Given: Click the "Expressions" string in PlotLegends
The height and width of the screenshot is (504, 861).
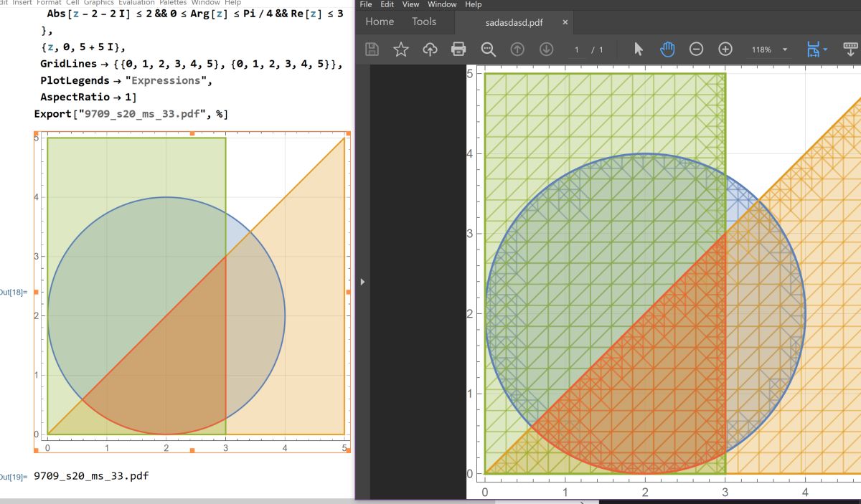Looking at the screenshot, I should pyautogui.click(x=166, y=80).
